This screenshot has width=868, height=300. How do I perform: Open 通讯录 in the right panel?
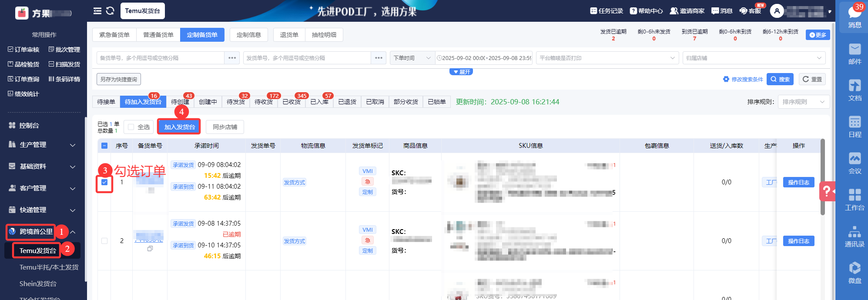pos(855,237)
